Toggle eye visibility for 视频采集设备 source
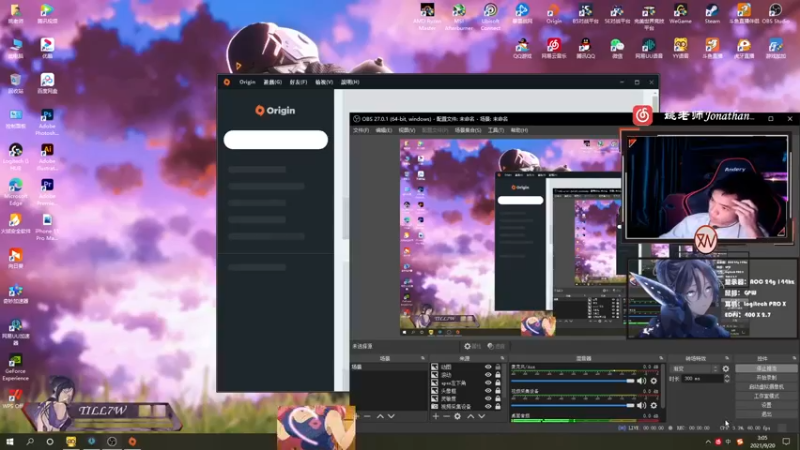800x450 pixels. pyautogui.click(x=488, y=407)
